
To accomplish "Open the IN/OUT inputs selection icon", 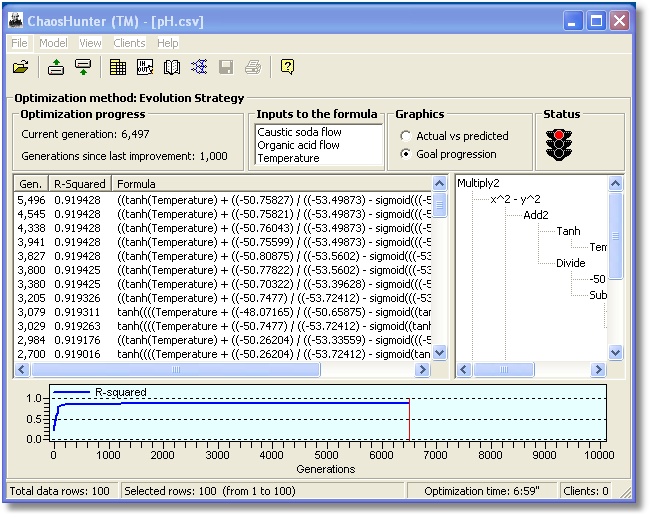I will [x=145, y=67].
